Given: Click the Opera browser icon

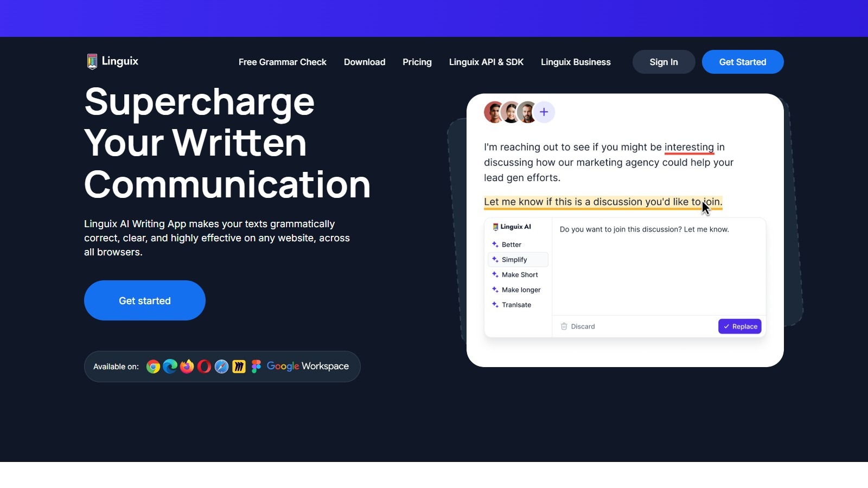Looking at the screenshot, I should [x=205, y=367].
